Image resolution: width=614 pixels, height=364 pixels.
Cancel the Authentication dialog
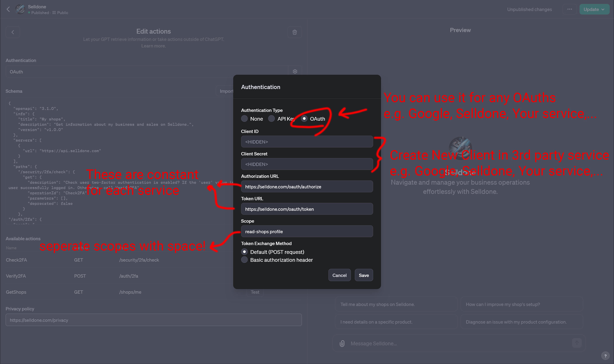click(339, 275)
